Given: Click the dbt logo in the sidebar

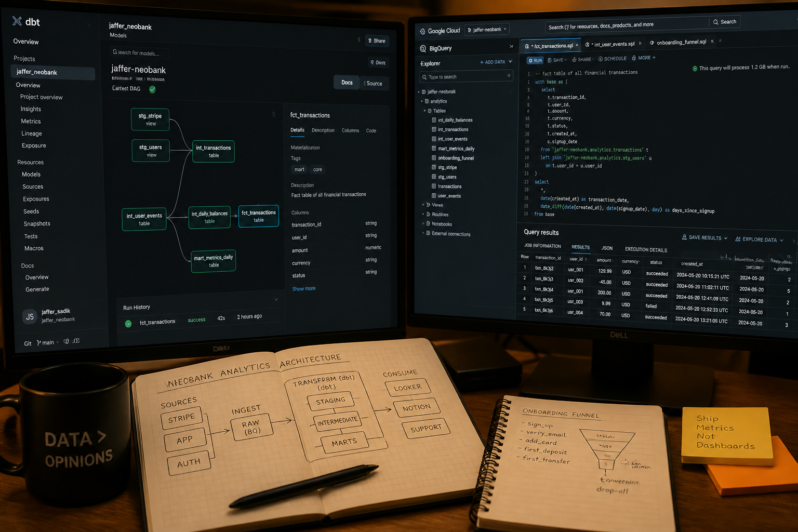Looking at the screenshot, I should (x=17, y=21).
